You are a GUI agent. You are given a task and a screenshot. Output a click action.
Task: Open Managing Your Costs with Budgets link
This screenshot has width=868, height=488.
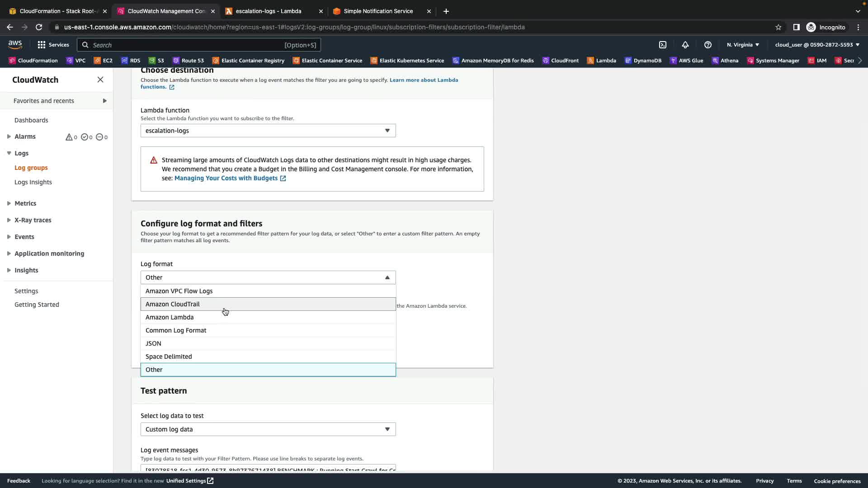point(226,178)
